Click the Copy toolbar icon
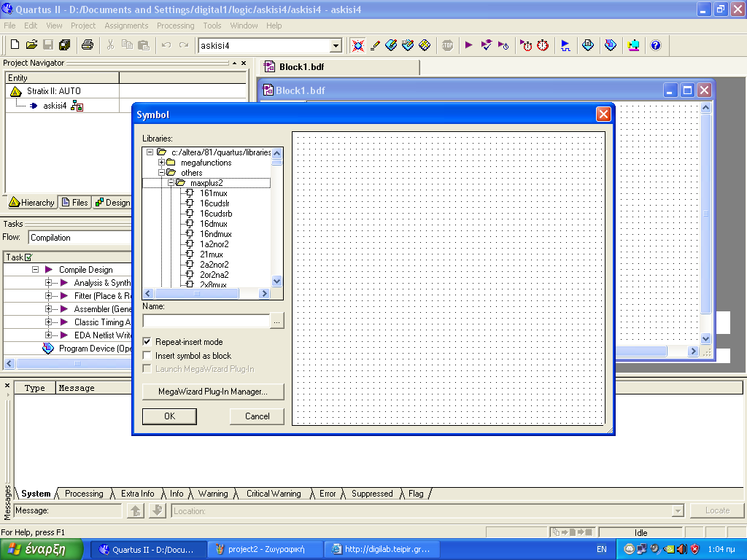This screenshot has height=560, width=747. [127, 44]
